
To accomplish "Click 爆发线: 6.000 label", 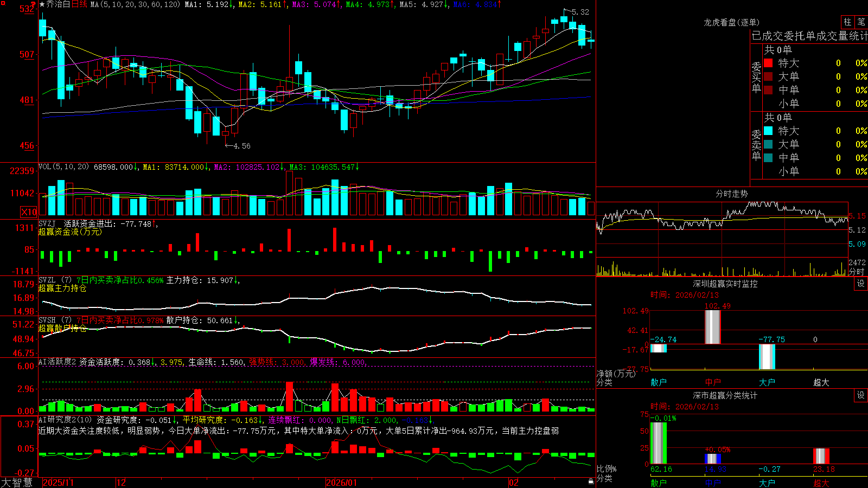I will [338, 362].
